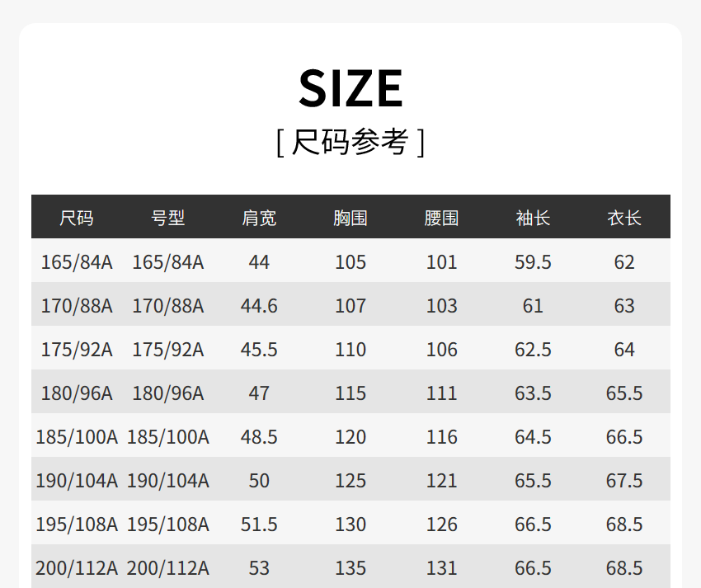701x588 pixels.
Task: Click the 胸围 column header
Action: (350, 218)
